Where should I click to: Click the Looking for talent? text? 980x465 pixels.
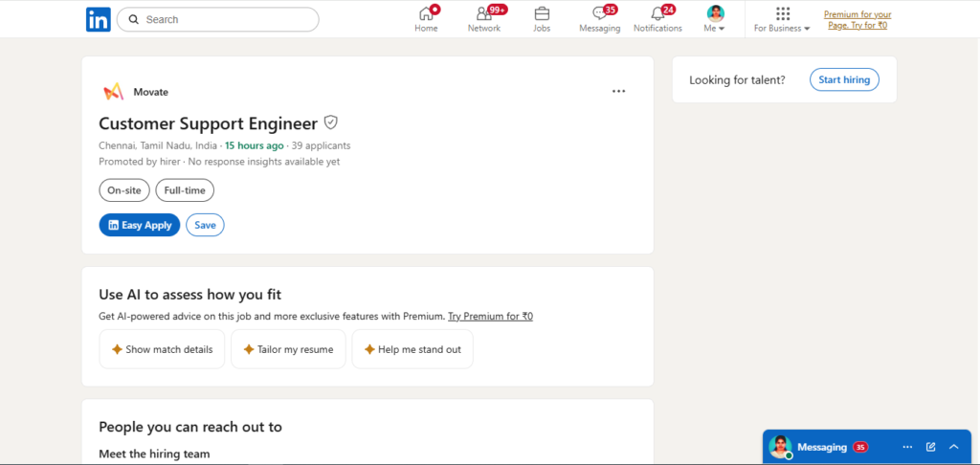coord(738,80)
